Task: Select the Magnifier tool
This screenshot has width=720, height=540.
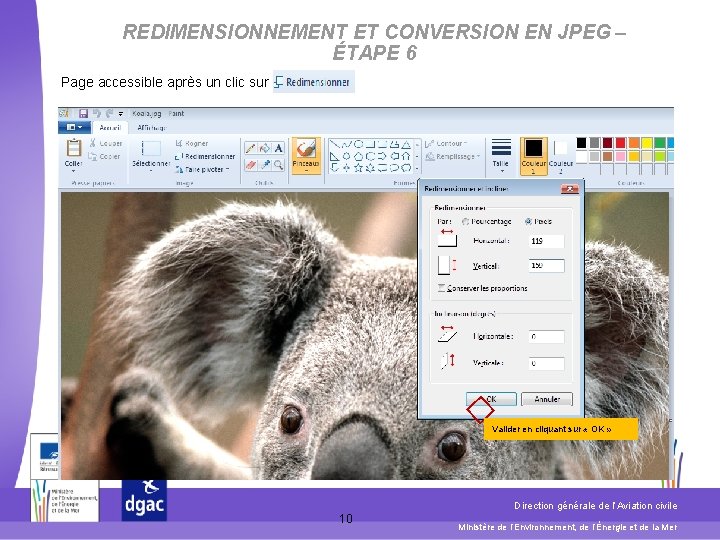Action: click(x=278, y=164)
